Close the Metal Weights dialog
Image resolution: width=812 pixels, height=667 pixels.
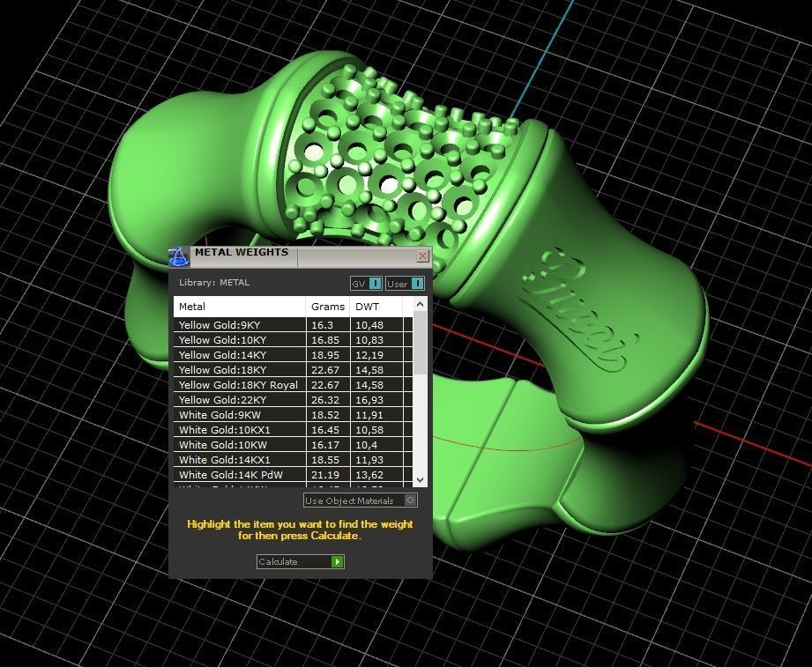[x=422, y=256]
